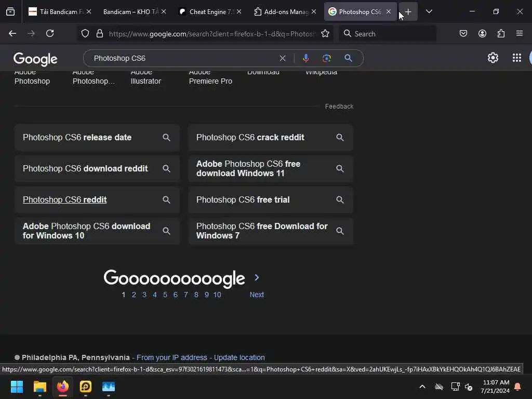Click Update location link

coord(239,357)
